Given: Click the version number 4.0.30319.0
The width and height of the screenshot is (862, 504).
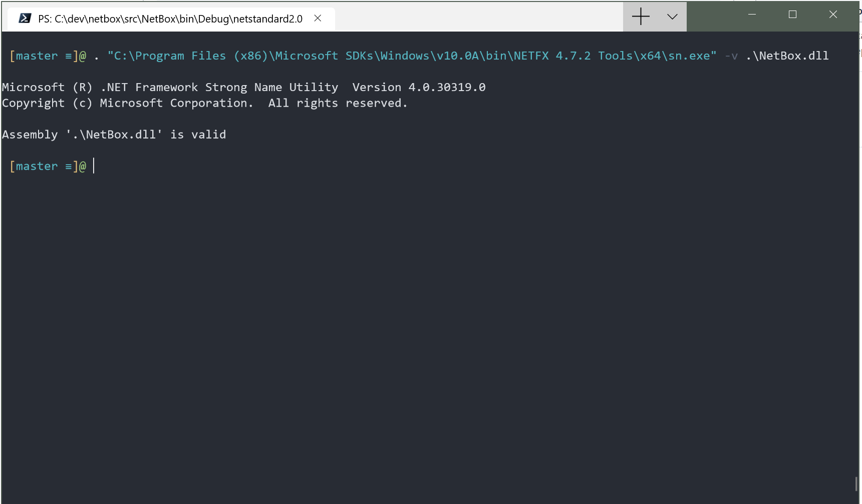Looking at the screenshot, I should 447,87.
